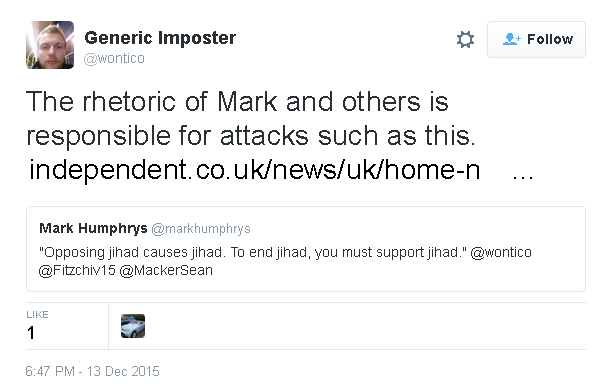Open the quoted tweet card border area

click(x=306, y=249)
